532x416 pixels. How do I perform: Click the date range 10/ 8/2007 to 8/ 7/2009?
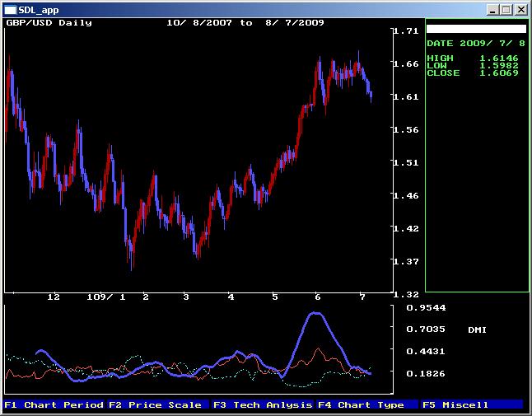pos(245,23)
